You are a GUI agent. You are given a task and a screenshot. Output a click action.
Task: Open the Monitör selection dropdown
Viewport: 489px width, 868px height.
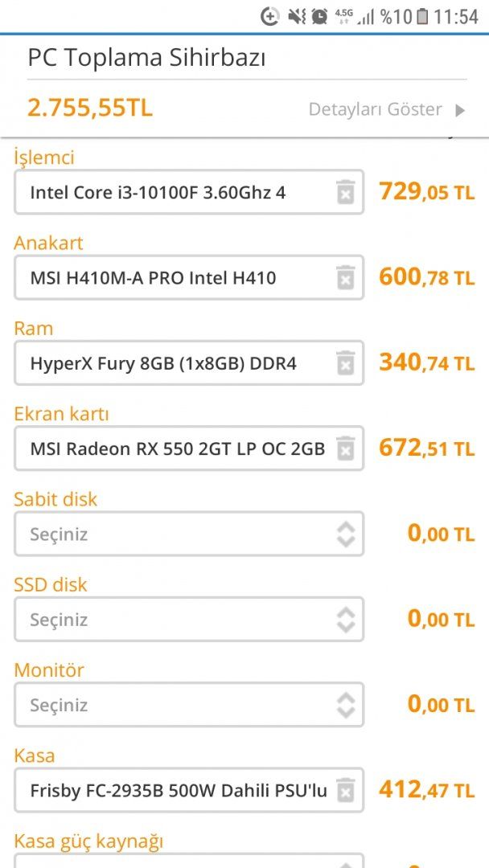(x=188, y=705)
